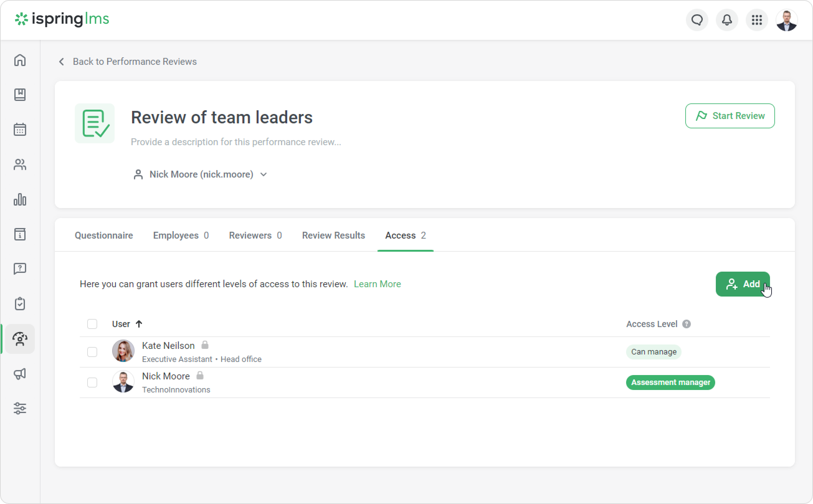This screenshot has height=504, width=813.
Task: Open the chat messages icon
Action: point(697,20)
